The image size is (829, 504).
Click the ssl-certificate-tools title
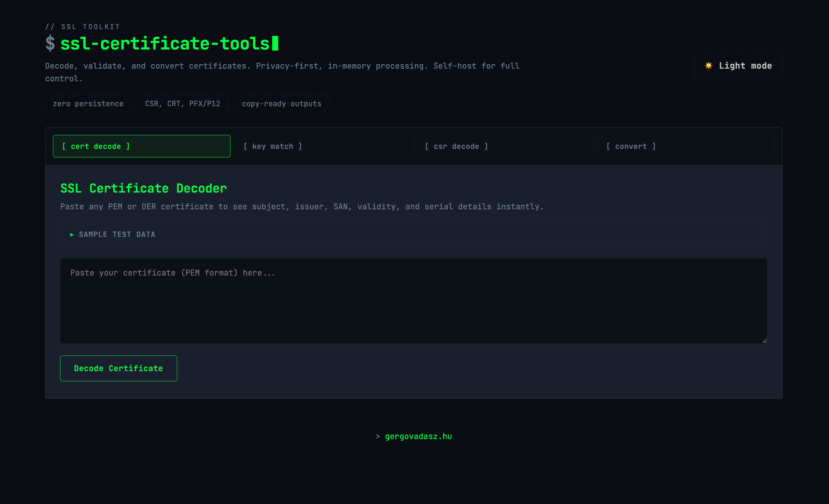(165, 44)
